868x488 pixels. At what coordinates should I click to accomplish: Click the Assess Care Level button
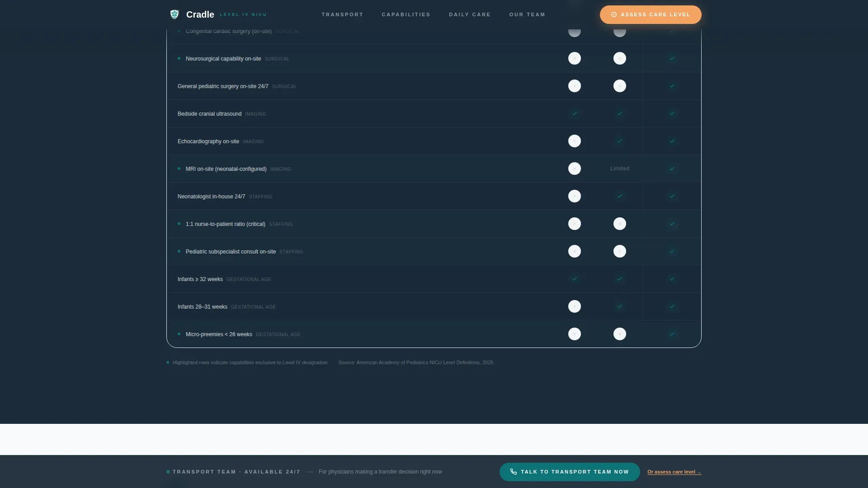(651, 14)
